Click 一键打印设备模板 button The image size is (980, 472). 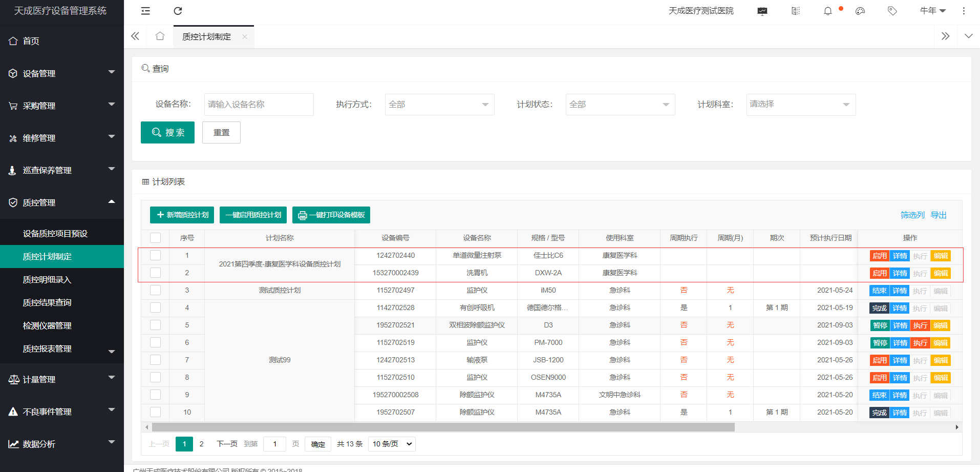click(x=331, y=215)
